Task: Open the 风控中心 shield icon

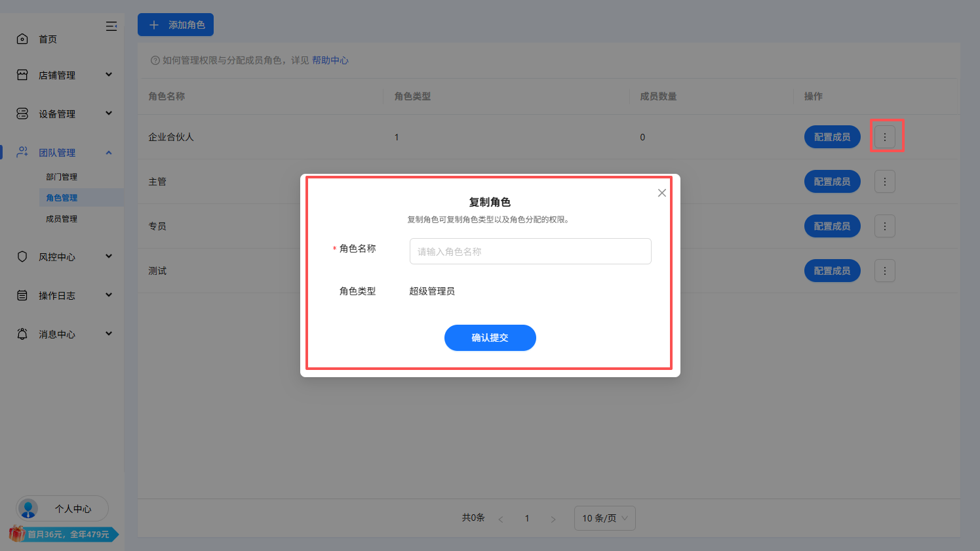Action: click(22, 256)
